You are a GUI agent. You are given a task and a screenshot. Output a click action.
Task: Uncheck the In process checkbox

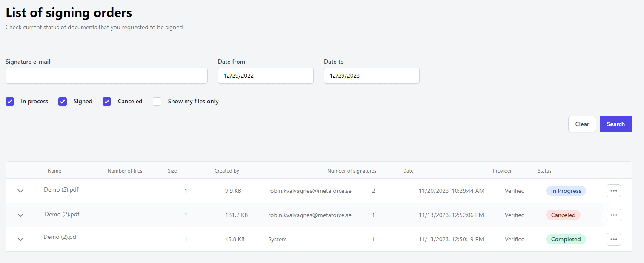pyautogui.click(x=10, y=102)
